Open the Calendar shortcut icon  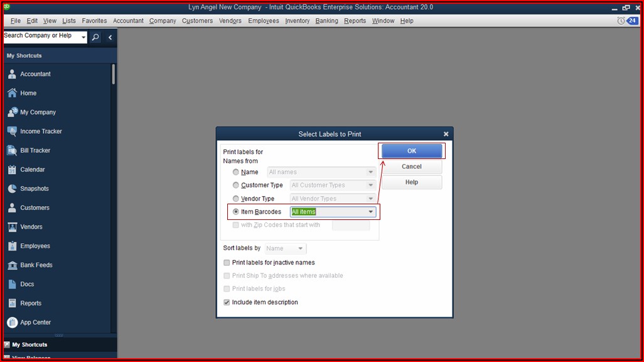click(13, 170)
